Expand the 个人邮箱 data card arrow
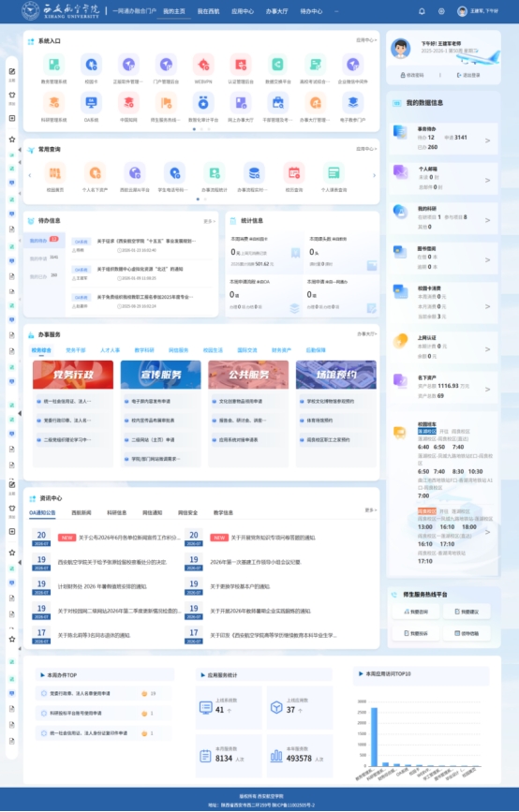The width and height of the screenshot is (519, 812). pos(487,180)
